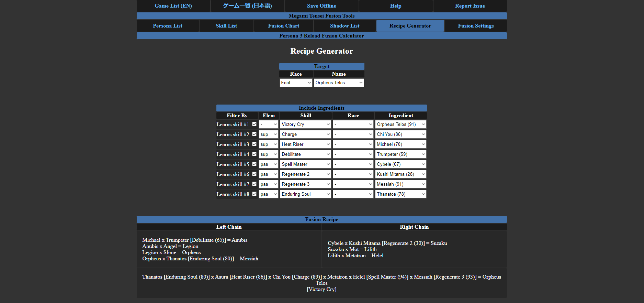Screen dimensions: 644x303
Task: Click the 'Cybele x Kushi Mitama' recipe line
Action: tap(387, 243)
